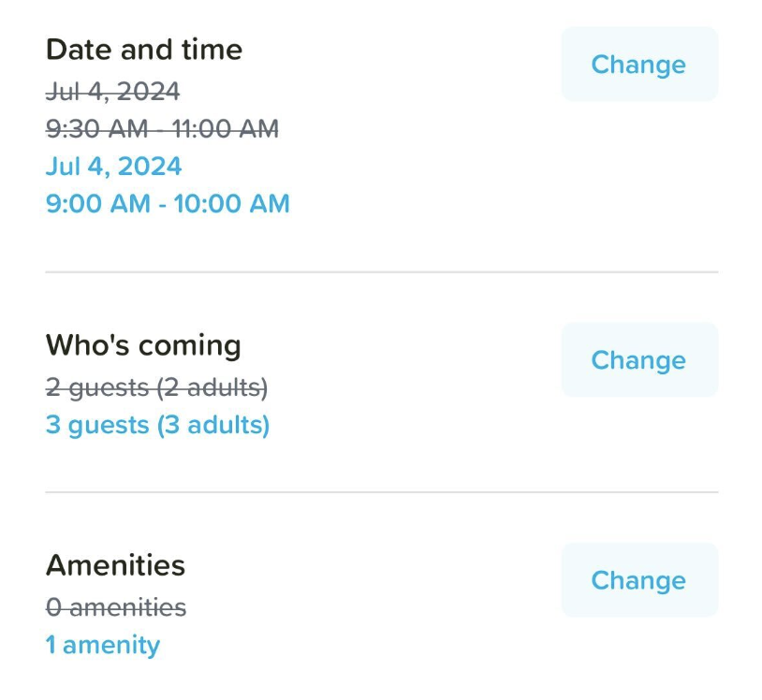Open the updated blue Jul 4, 2024 date
The image size is (762, 700).
click(113, 167)
